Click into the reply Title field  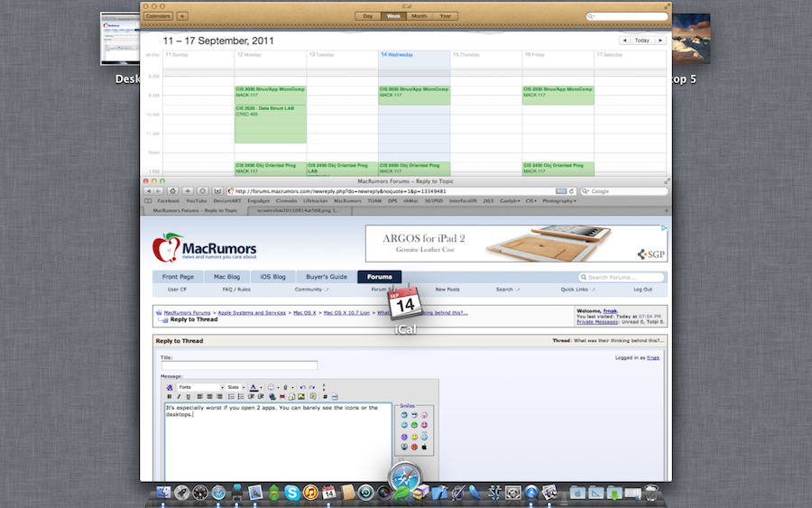pos(239,365)
